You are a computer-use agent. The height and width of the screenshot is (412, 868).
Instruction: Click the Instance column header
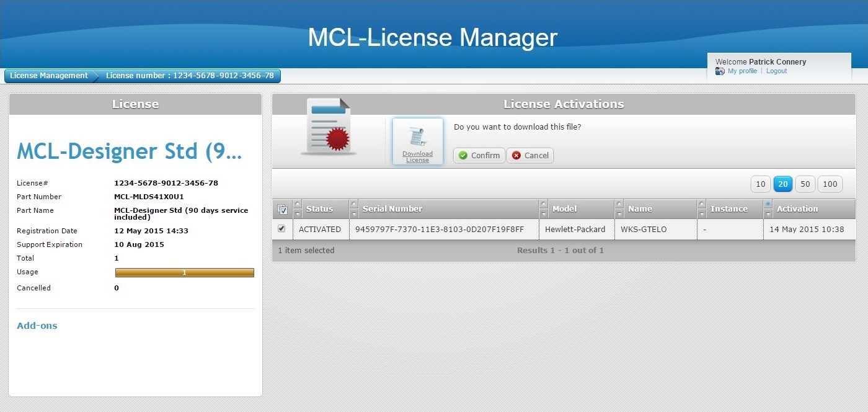729,209
